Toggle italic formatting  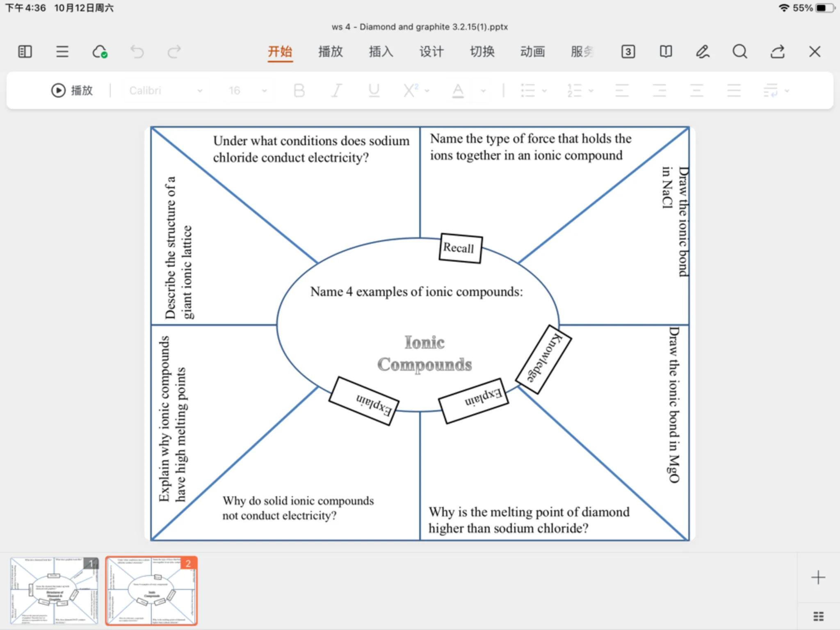336,90
